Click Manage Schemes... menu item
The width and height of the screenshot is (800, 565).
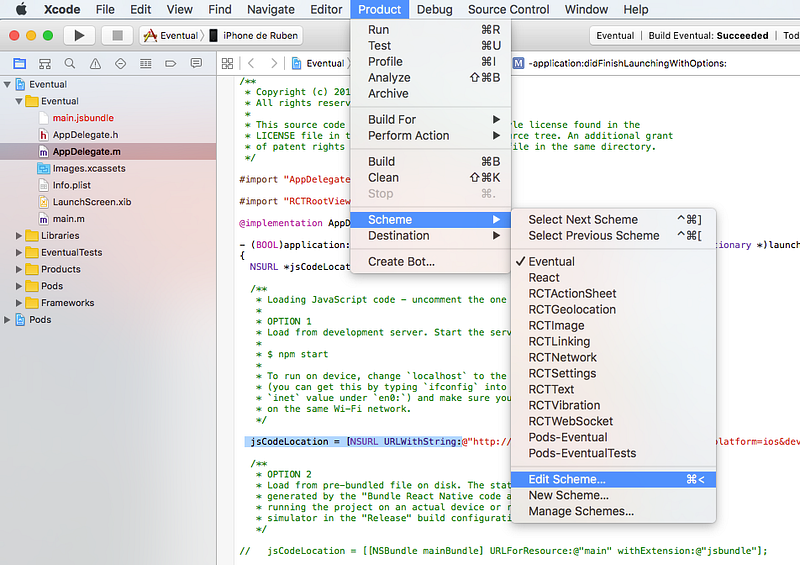[x=613, y=511]
